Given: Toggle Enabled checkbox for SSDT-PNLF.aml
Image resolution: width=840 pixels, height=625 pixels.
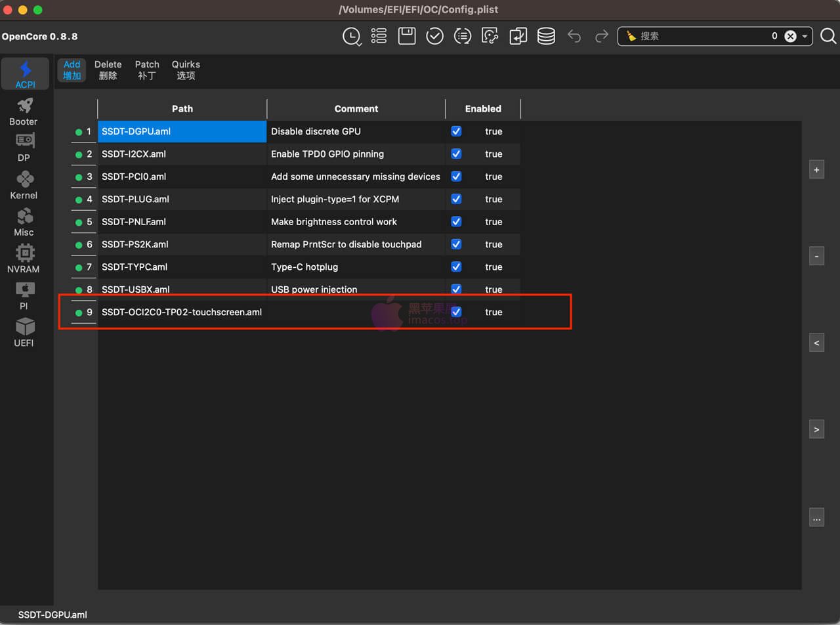Looking at the screenshot, I should click(456, 221).
